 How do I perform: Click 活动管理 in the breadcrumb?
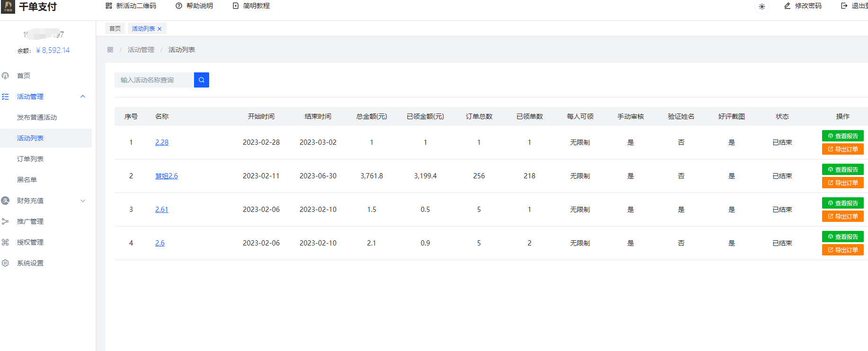(141, 50)
